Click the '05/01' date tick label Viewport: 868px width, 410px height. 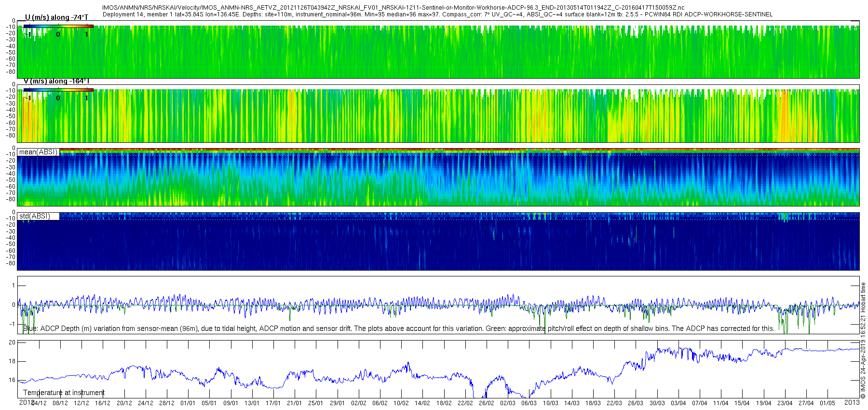tap(209, 403)
